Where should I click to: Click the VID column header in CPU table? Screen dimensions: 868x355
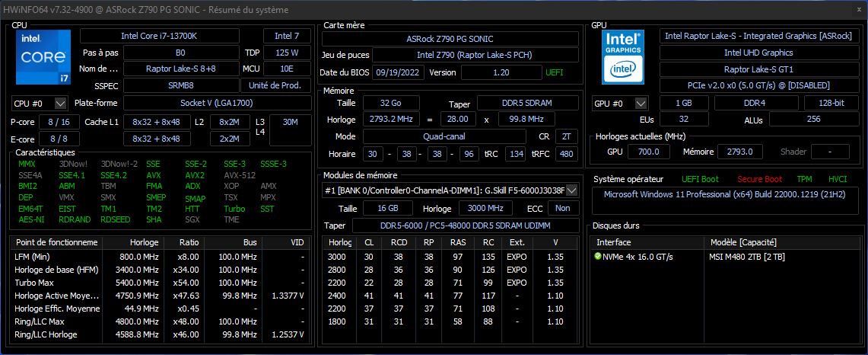297,242
